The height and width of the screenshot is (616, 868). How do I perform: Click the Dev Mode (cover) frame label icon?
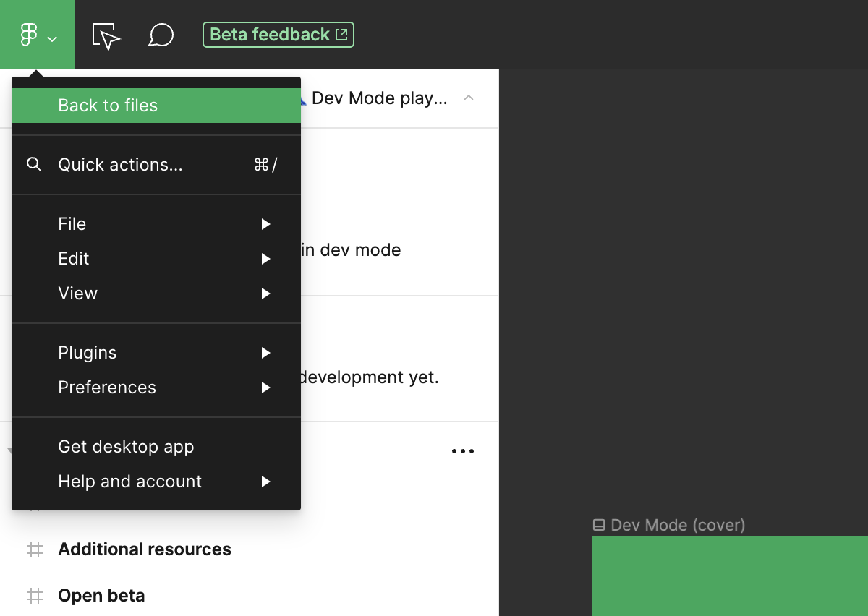click(598, 525)
